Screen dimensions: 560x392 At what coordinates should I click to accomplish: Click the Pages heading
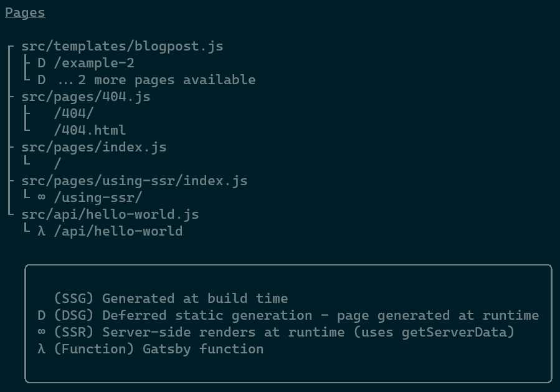point(25,12)
